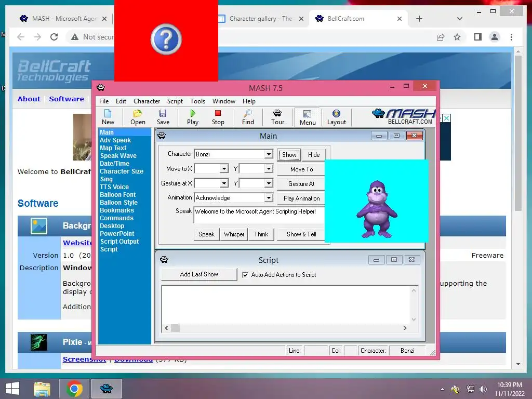The image size is (532, 399).
Task: Bookmark this page with star icon
Action: point(457,37)
